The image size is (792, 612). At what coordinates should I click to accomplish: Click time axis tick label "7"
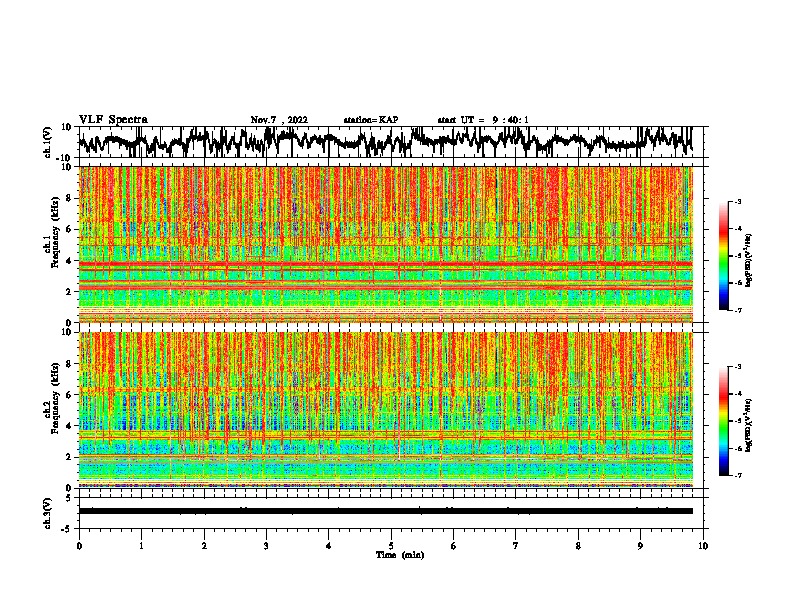click(x=516, y=546)
